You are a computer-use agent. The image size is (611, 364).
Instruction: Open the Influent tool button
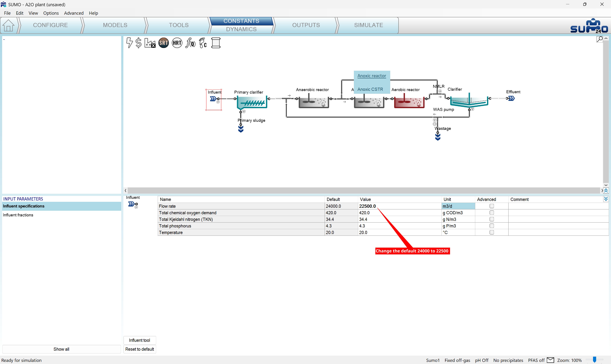(140, 340)
